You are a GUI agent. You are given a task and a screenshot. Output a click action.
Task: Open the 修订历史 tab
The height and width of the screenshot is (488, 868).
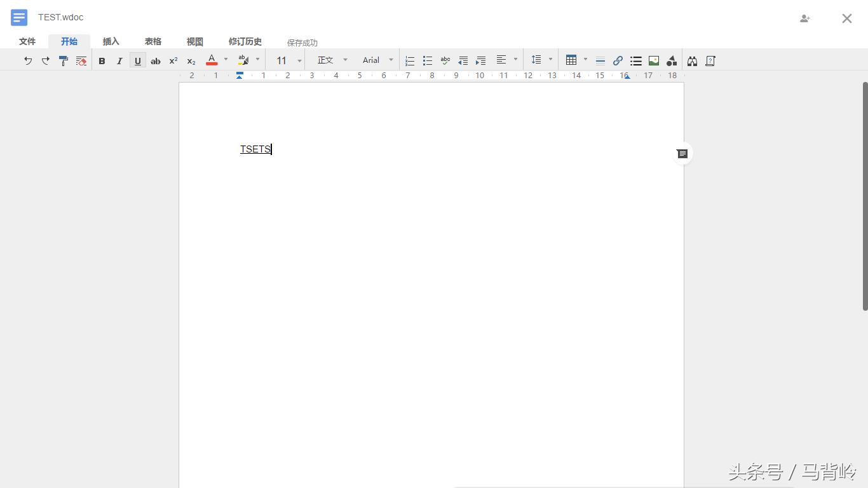point(245,42)
